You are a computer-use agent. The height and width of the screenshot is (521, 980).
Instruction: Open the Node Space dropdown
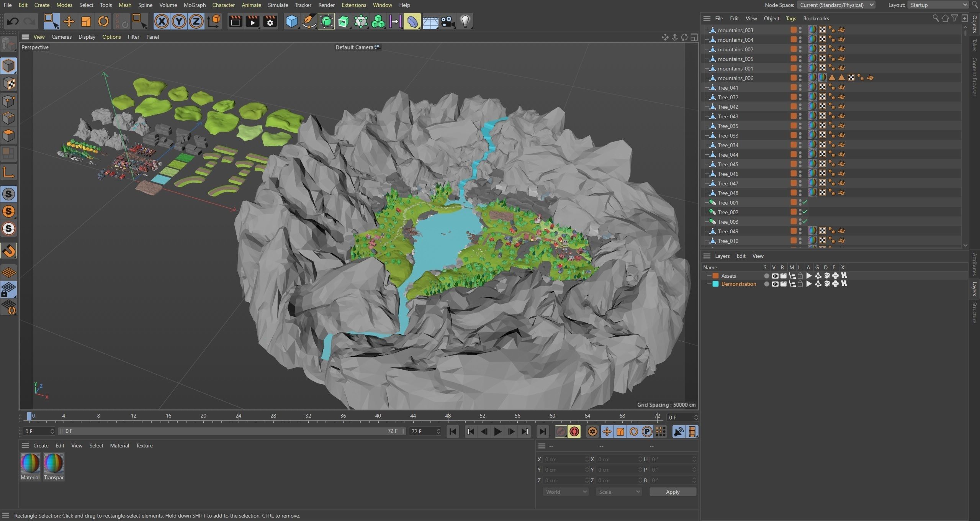pos(836,5)
